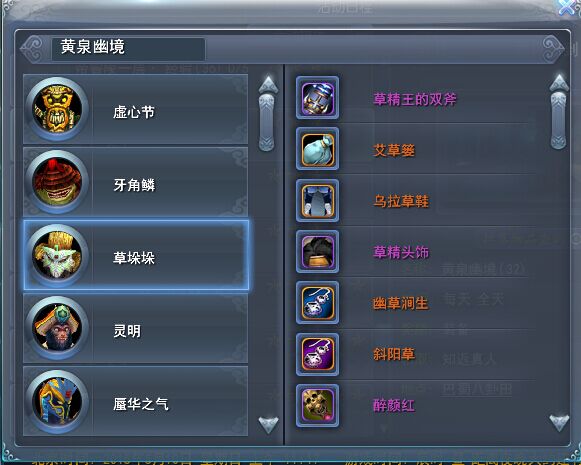Screen dimensions: 581x465
Task: Click the boss list scroll up arrow
Action: click(x=268, y=84)
